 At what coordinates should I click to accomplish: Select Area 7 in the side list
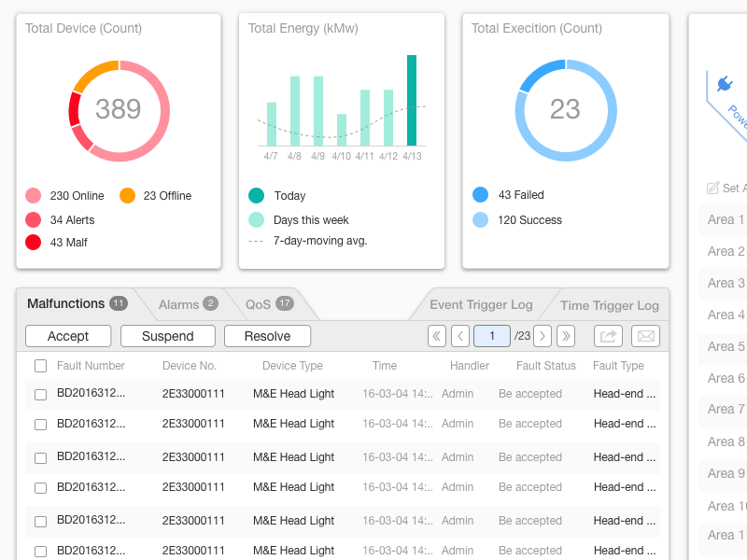click(x=726, y=409)
